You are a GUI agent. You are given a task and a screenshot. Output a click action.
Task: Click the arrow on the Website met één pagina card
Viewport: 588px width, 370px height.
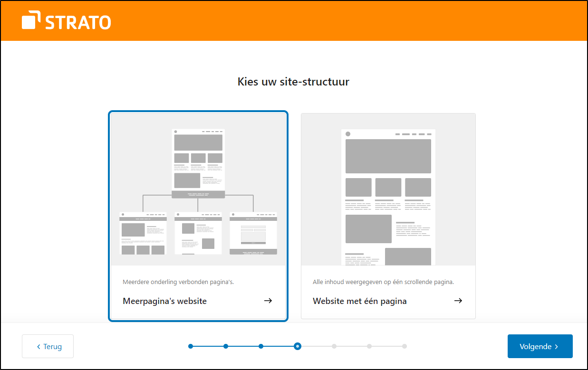458,301
